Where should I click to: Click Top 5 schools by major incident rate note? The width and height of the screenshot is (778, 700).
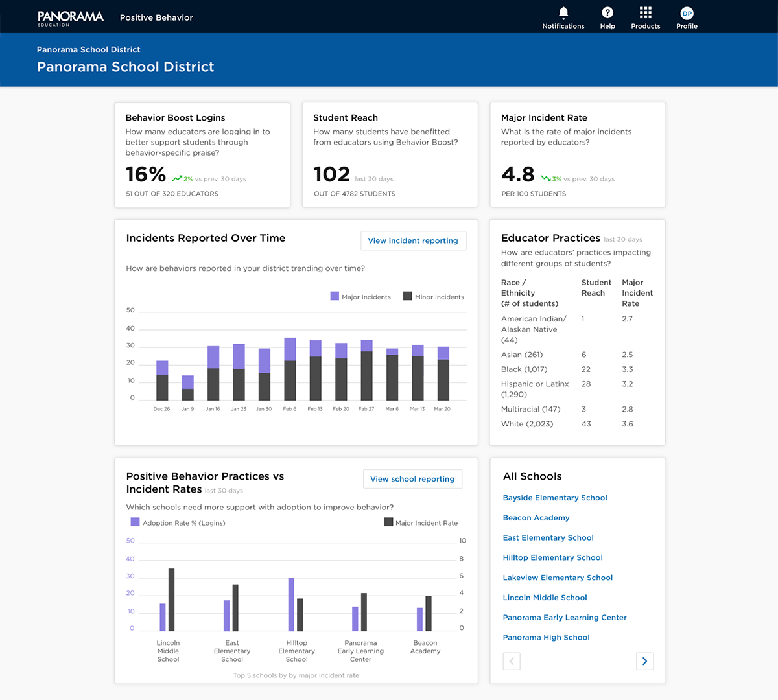click(296, 675)
